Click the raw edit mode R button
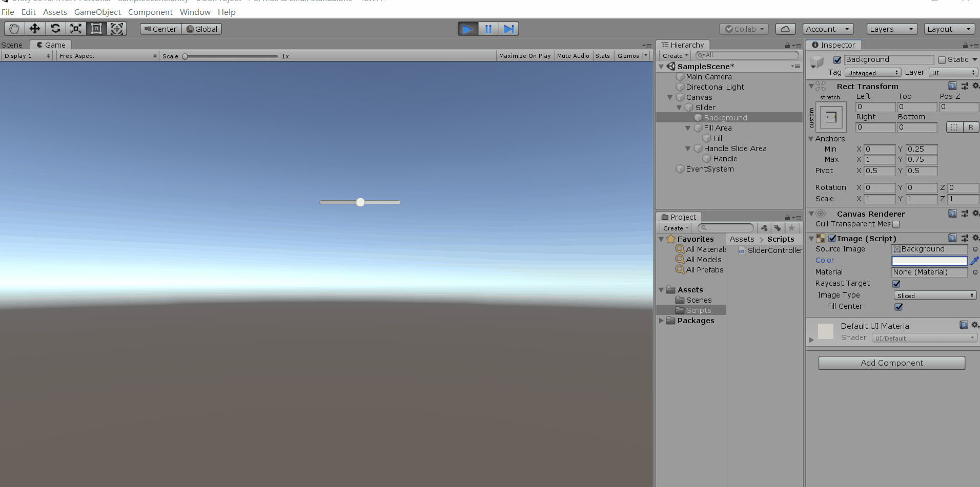Screen dimensions: 980x487 (x=971, y=128)
